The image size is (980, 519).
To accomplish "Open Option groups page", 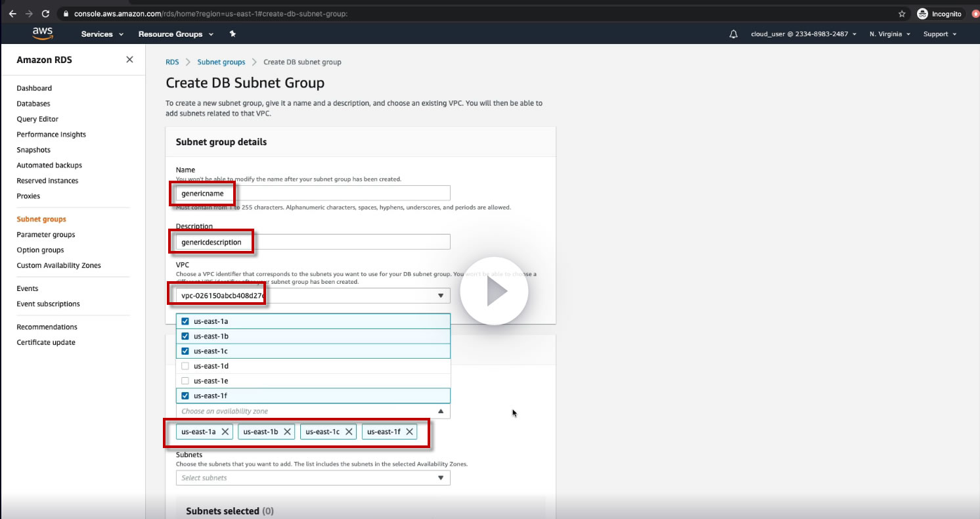I will tap(40, 250).
